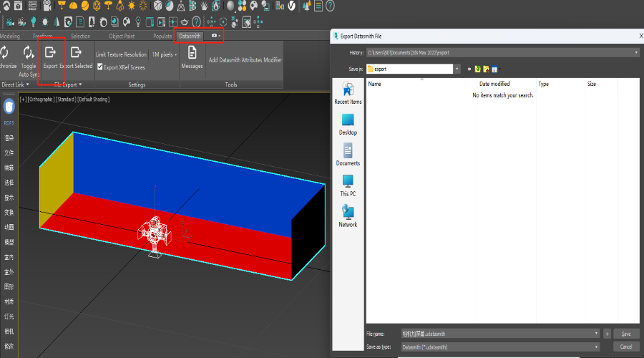Click the gray material sphere icon
Screen dimensions: 644x358
point(230,6)
